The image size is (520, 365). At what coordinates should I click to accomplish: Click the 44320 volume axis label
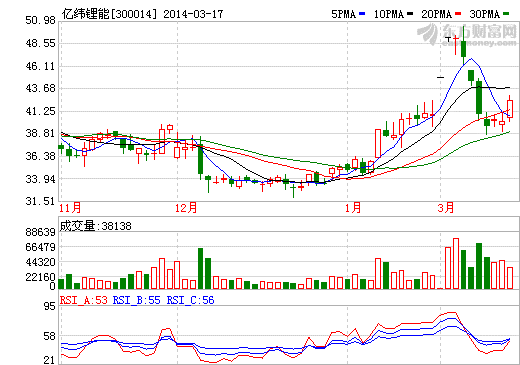click(41, 262)
